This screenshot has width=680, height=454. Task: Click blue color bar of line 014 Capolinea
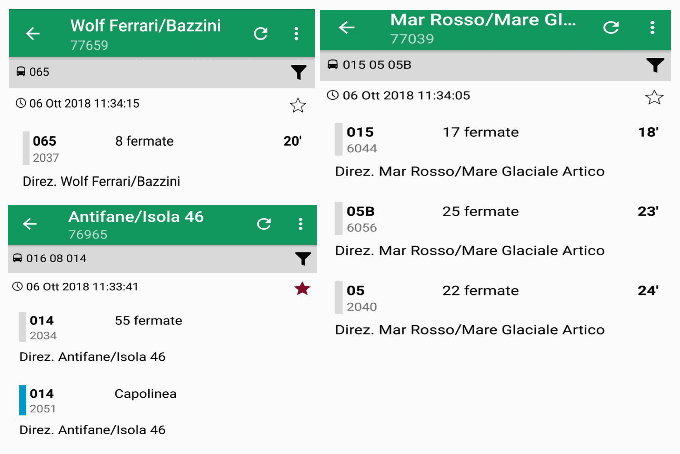tap(23, 400)
